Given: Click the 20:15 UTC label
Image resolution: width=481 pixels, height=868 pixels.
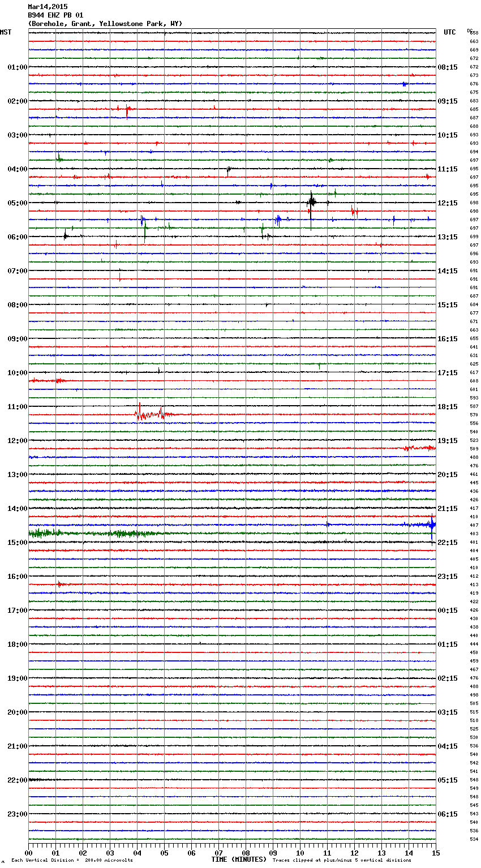Looking at the screenshot, I should pos(448,475).
